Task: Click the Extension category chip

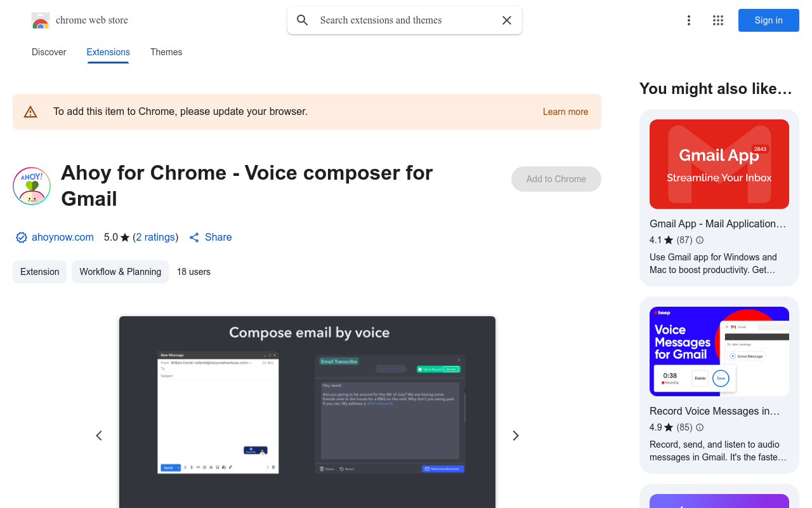Action: click(x=39, y=272)
